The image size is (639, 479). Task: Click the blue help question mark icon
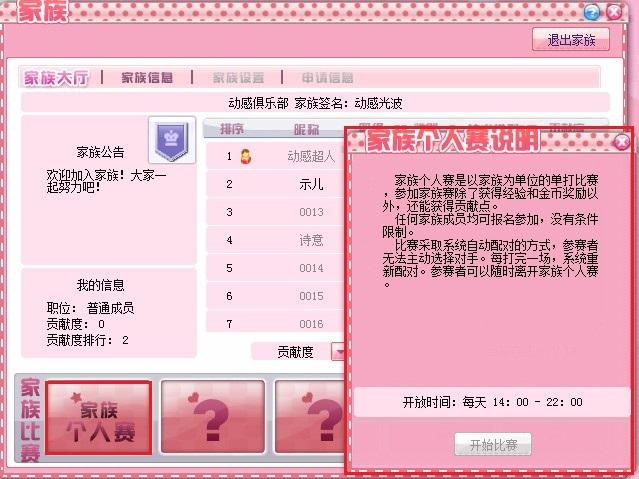coord(591,12)
